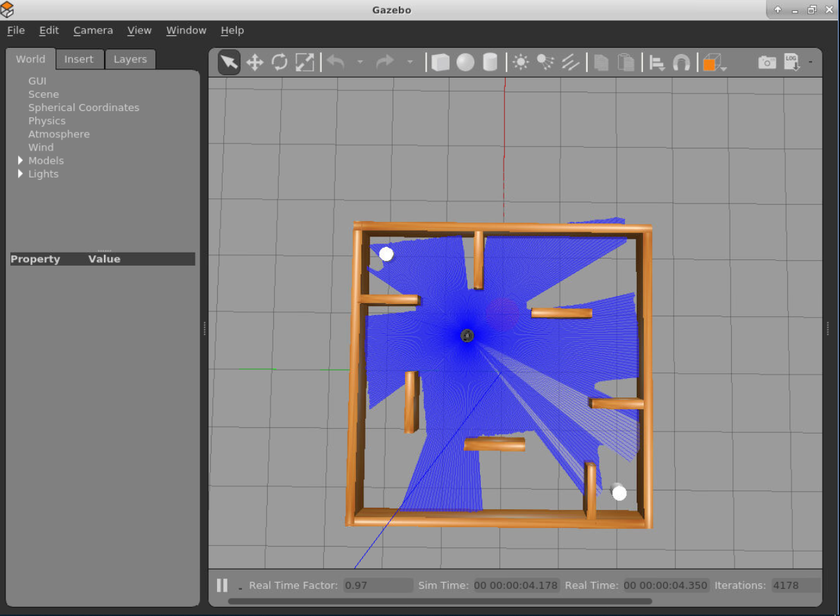Expand the Models tree item
This screenshot has width=840, height=616.
click(20, 160)
